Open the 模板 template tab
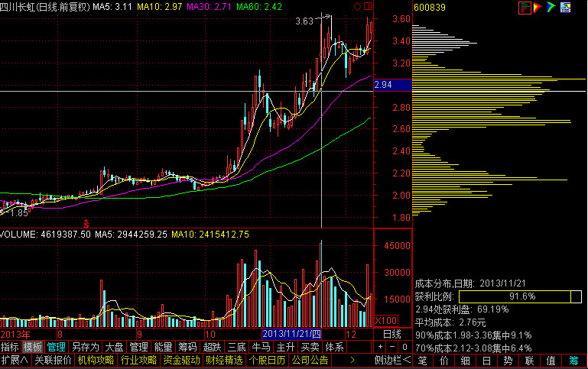The width and height of the screenshot is (588, 369). point(33,346)
